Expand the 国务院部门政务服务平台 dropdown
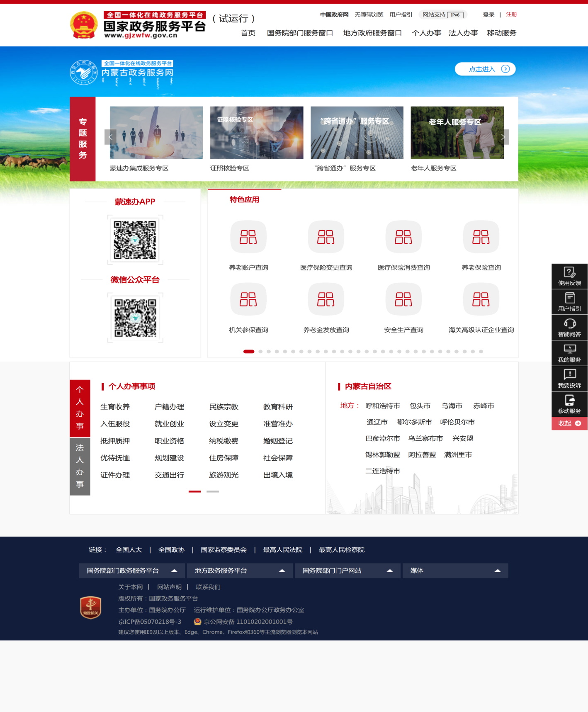Viewport: 588px width, 712px height. 132,571
